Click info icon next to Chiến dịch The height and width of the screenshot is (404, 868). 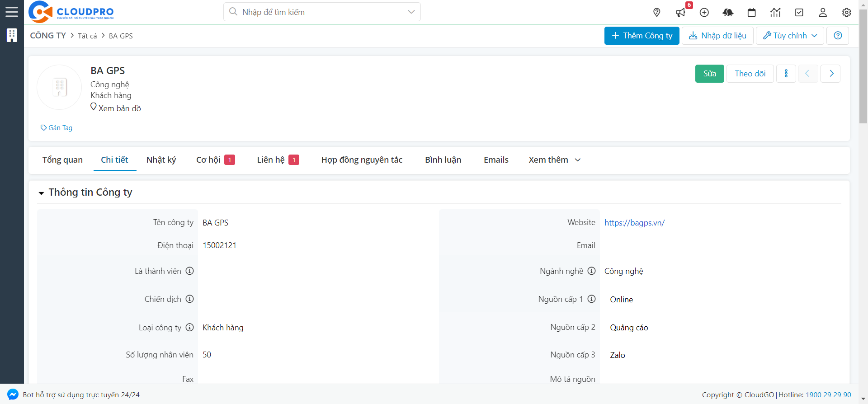(x=190, y=299)
